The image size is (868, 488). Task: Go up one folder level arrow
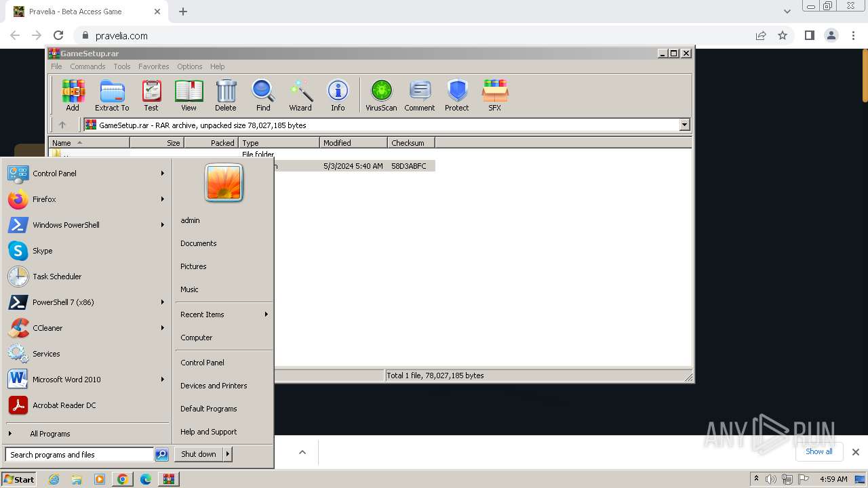62,125
